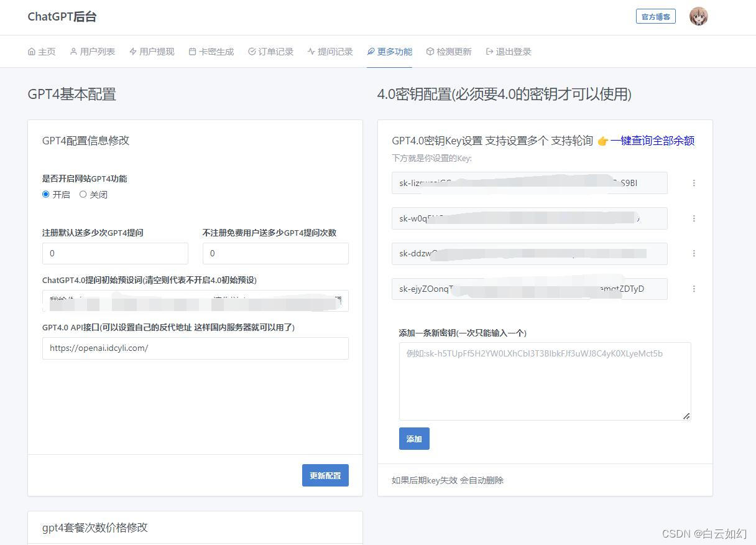Click the home icon beside 主页
The height and width of the screenshot is (545, 756).
[32, 52]
